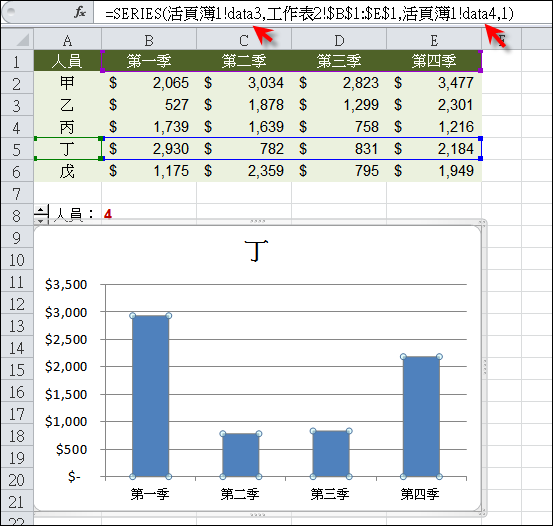This screenshot has height=526, width=553.
Task: Click the select-all corner of the sheet
Action: click(x=18, y=39)
